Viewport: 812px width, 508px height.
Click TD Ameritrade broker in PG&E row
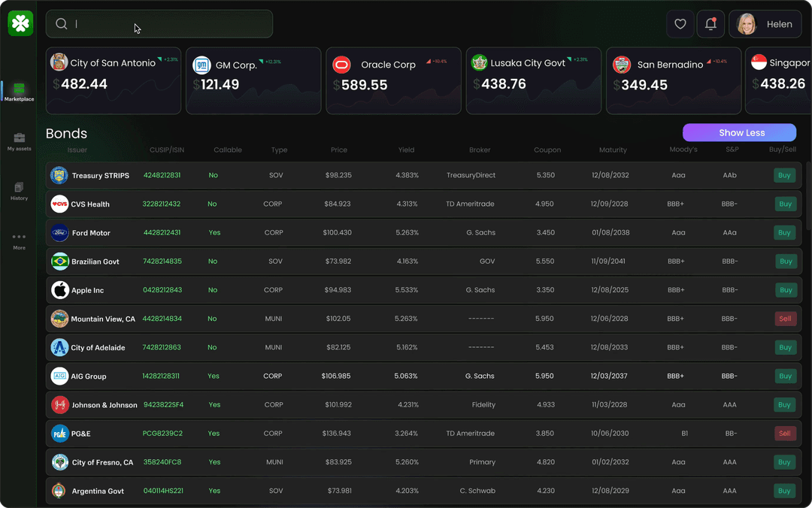click(x=470, y=434)
